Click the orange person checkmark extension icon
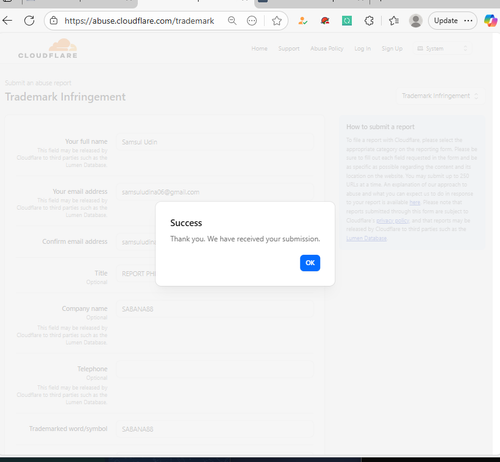The height and width of the screenshot is (462, 500). [303, 21]
